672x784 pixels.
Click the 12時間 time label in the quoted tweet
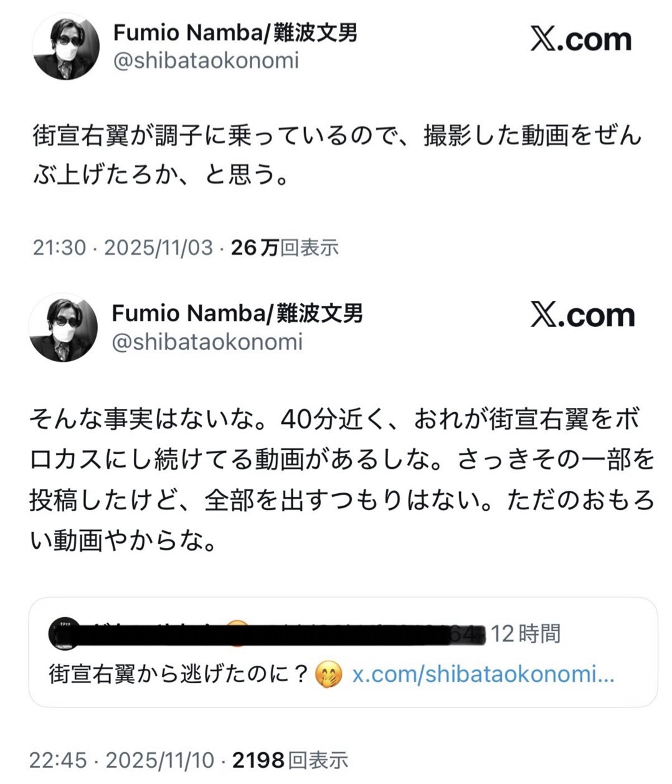pos(526,634)
